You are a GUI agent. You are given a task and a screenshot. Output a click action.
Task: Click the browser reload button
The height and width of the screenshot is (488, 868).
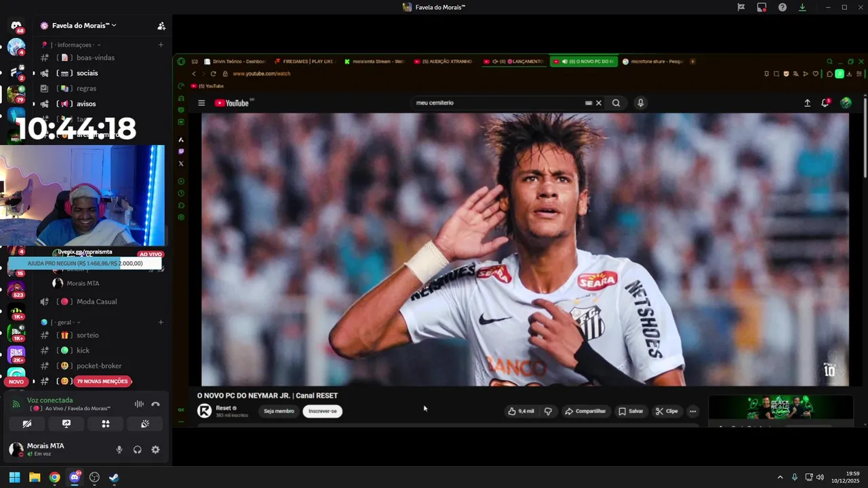pyautogui.click(x=213, y=74)
